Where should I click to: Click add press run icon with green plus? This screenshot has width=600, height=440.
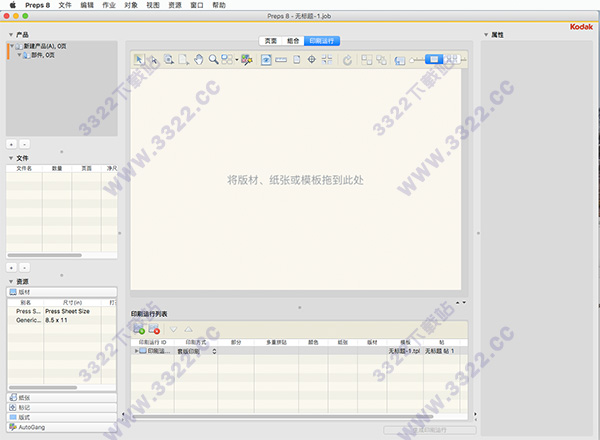coord(139,329)
